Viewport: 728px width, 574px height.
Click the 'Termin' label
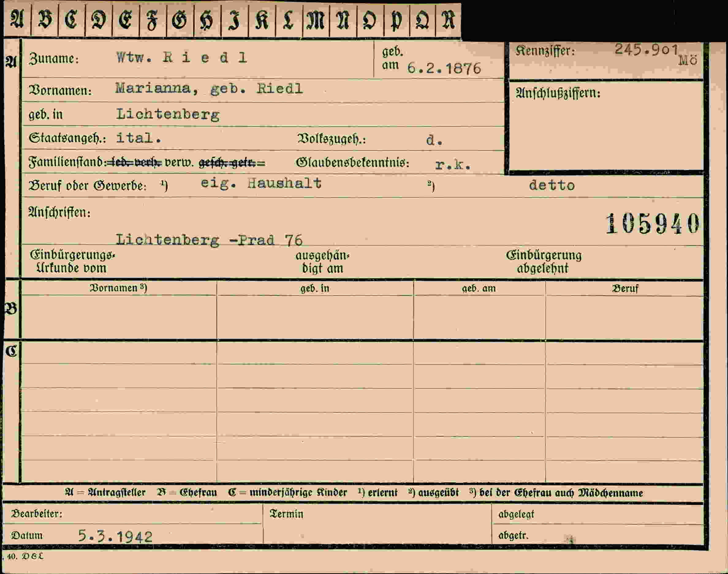(287, 514)
